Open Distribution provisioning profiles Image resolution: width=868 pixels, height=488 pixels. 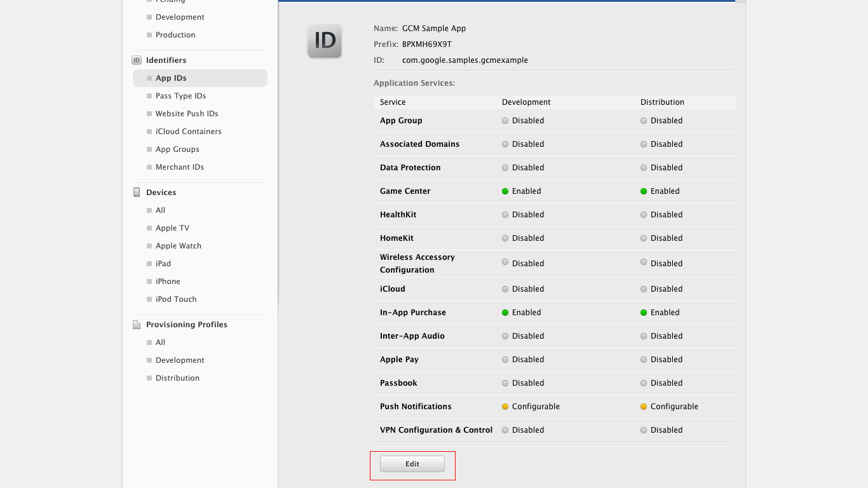coord(177,378)
